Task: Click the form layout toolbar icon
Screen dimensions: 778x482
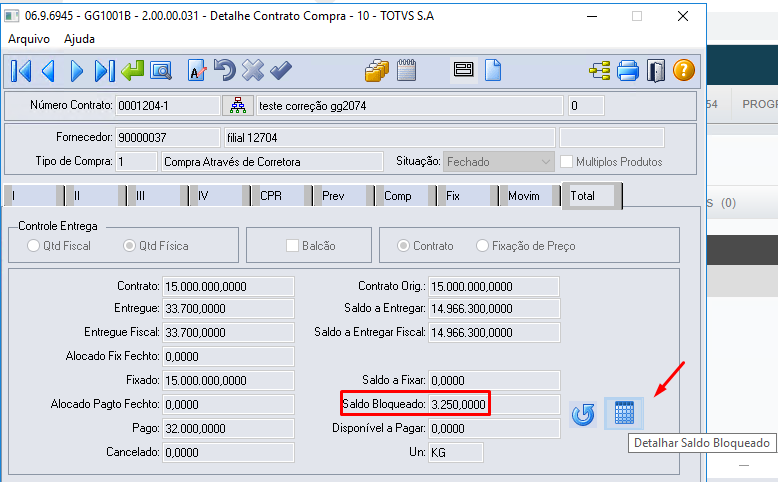Action: 463,69
